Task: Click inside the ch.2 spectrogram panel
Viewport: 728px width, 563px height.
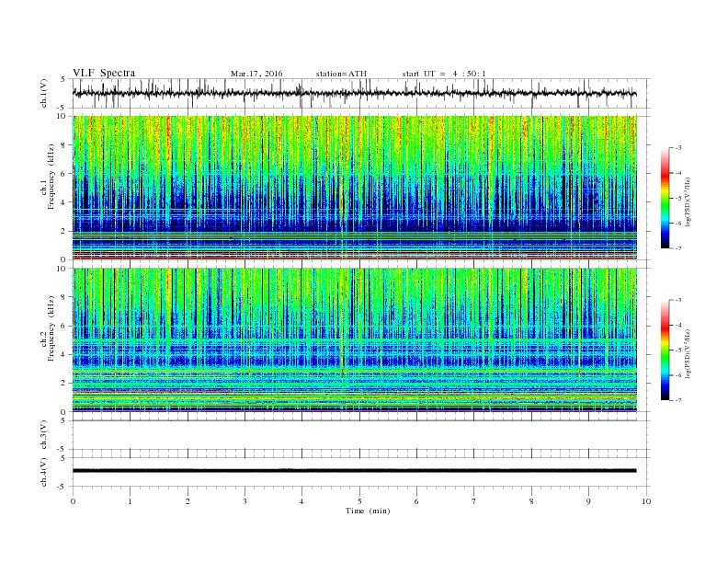Action: tap(354, 339)
